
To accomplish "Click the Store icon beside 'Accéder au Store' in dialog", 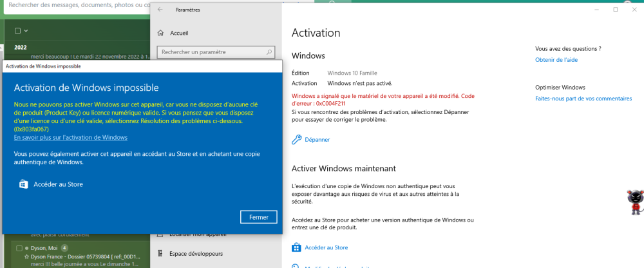I will (23, 184).
